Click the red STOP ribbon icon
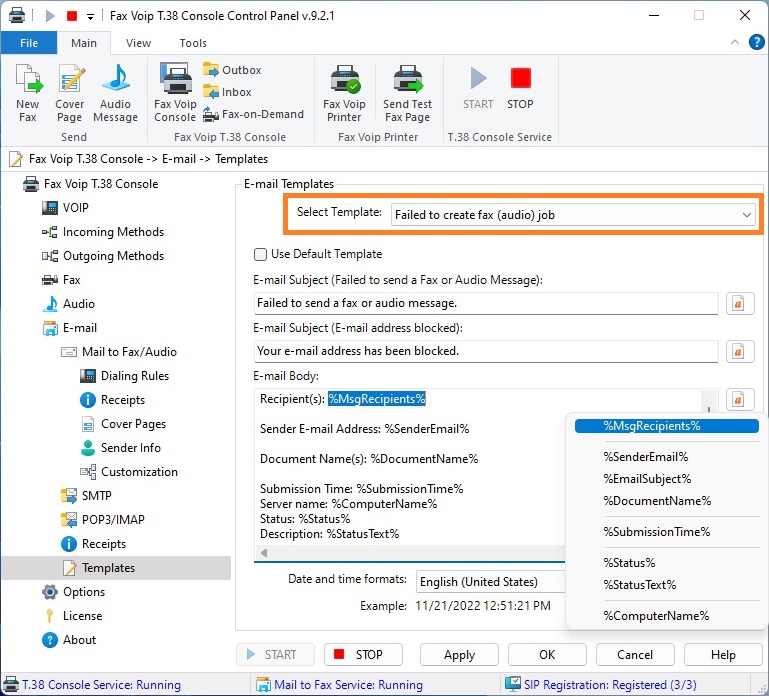Viewport: 769px width, 696px height. point(520,88)
